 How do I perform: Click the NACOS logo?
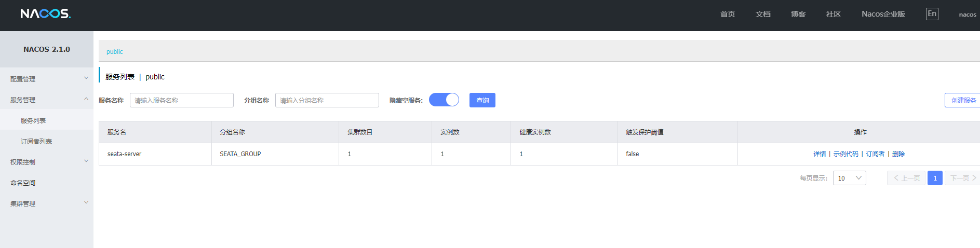pos(46,13)
